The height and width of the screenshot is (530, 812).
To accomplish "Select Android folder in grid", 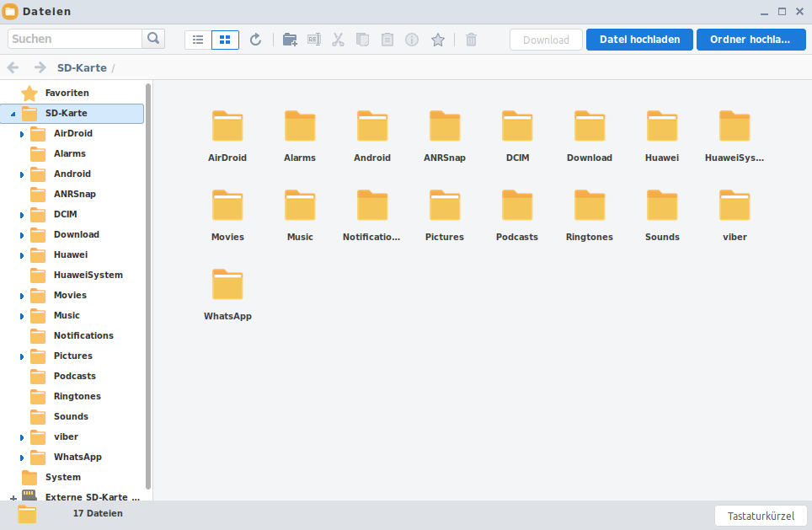I will click(372, 136).
